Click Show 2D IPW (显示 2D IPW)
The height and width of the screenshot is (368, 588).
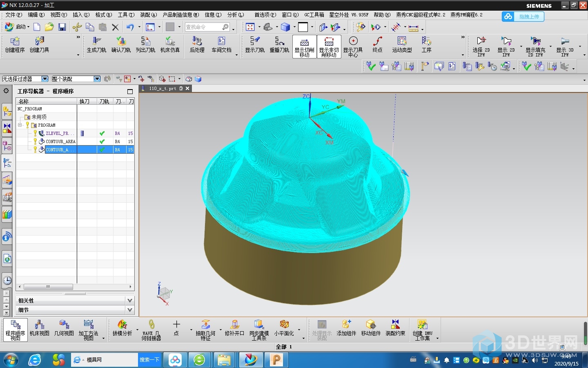[506, 46]
